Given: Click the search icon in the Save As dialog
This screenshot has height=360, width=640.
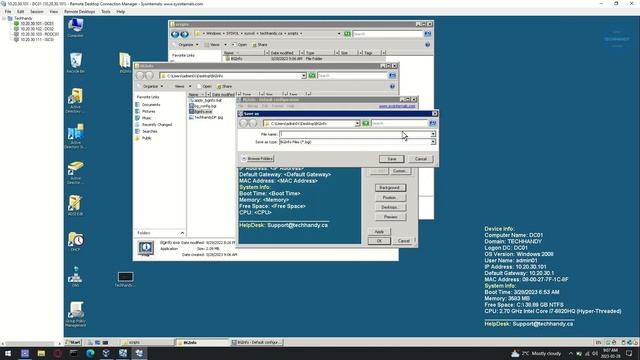Looking at the screenshot, I should coord(433,123).
